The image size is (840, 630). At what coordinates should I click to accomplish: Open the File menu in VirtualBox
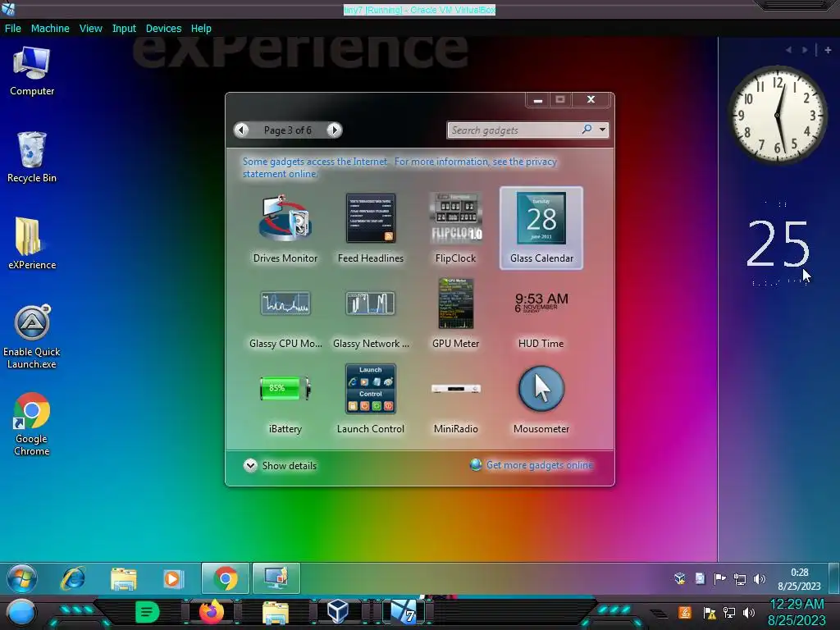(x=13, y=29)
